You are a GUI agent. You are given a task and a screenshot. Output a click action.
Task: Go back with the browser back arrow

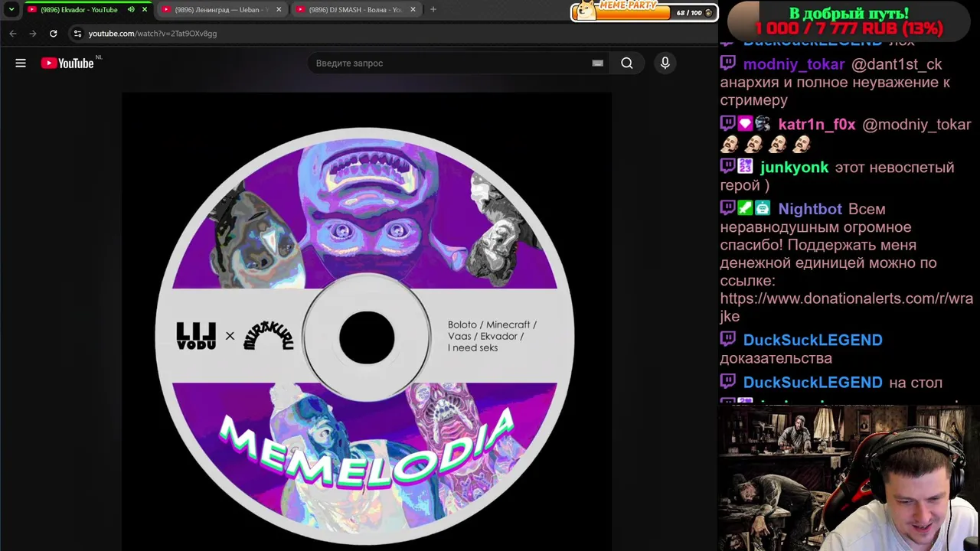tap(13, 34)
